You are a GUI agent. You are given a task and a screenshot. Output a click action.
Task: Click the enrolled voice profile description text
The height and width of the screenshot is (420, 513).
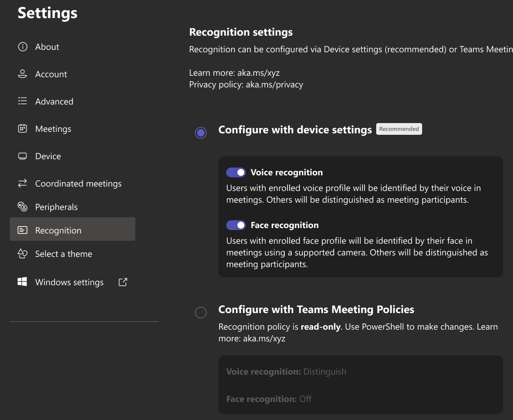(x=354, y=194)
